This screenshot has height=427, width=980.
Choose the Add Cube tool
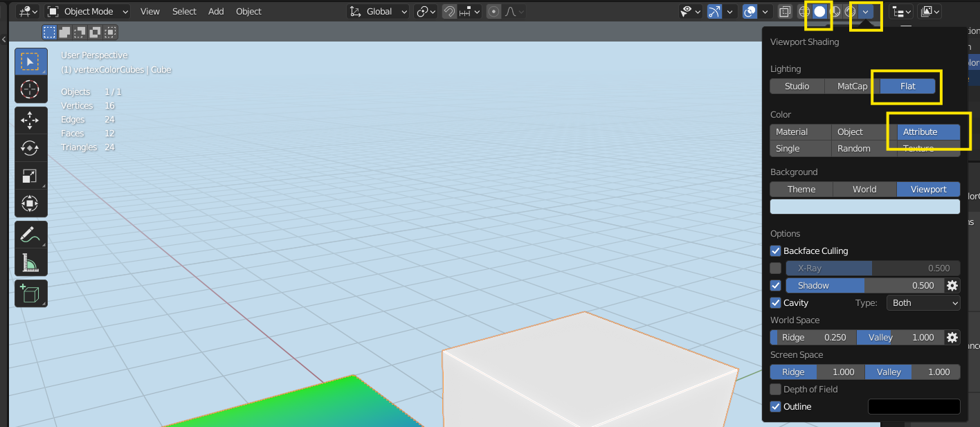(x=30, y=293)
